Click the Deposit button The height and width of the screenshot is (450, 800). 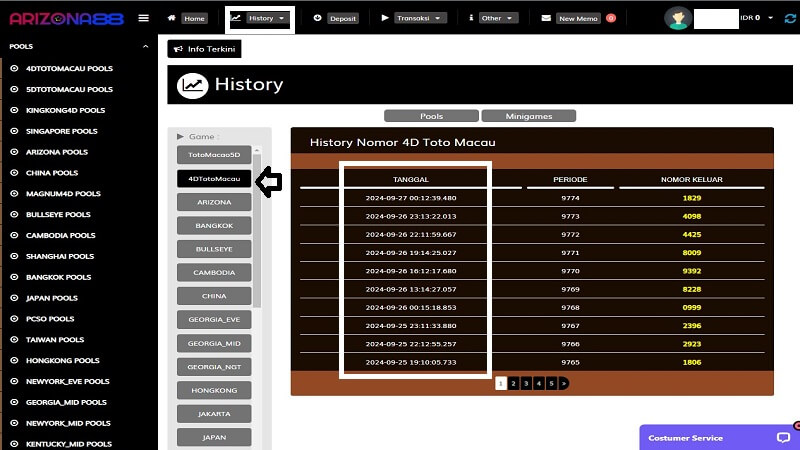(x=334, y=18)
